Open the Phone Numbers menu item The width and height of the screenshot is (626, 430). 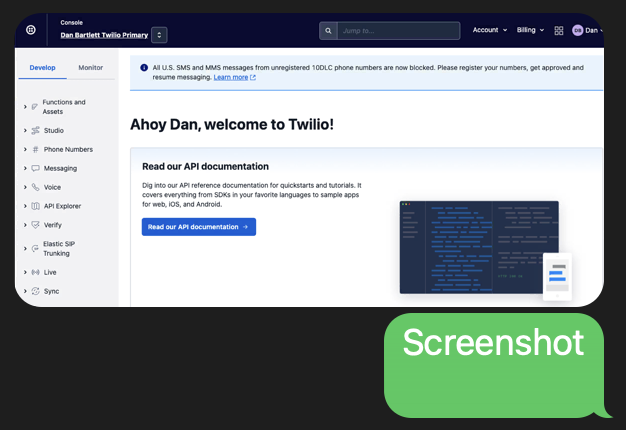pos(68,149)
